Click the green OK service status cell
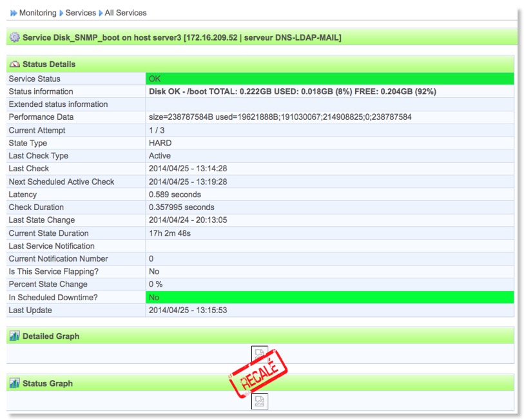524x420 pixels. coord(330,79)
